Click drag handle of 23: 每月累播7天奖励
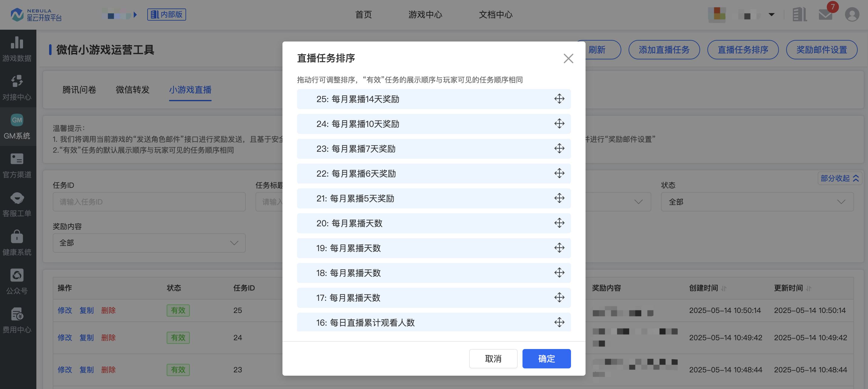The image size is (868, 389). tap(559, 148)
